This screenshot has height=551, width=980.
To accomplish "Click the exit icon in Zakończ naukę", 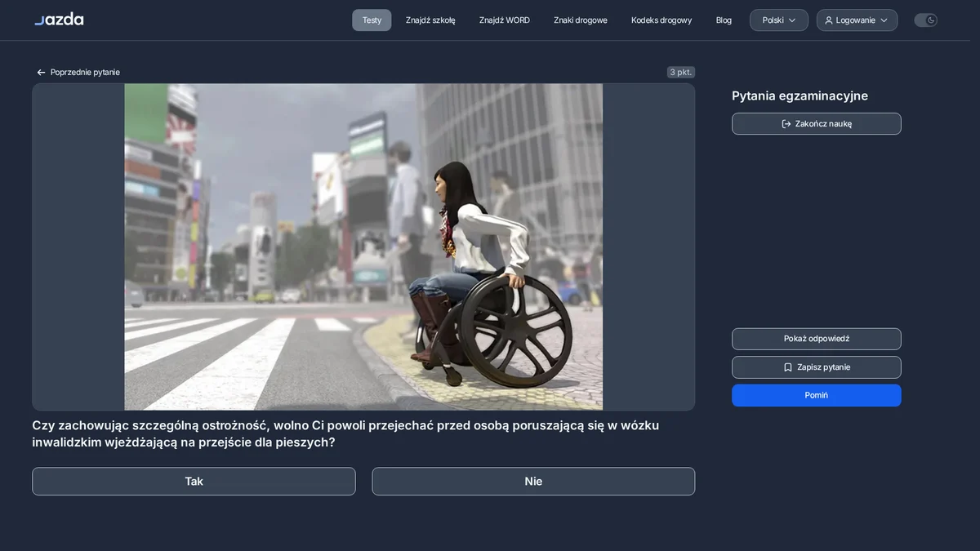I will [786, 124].
